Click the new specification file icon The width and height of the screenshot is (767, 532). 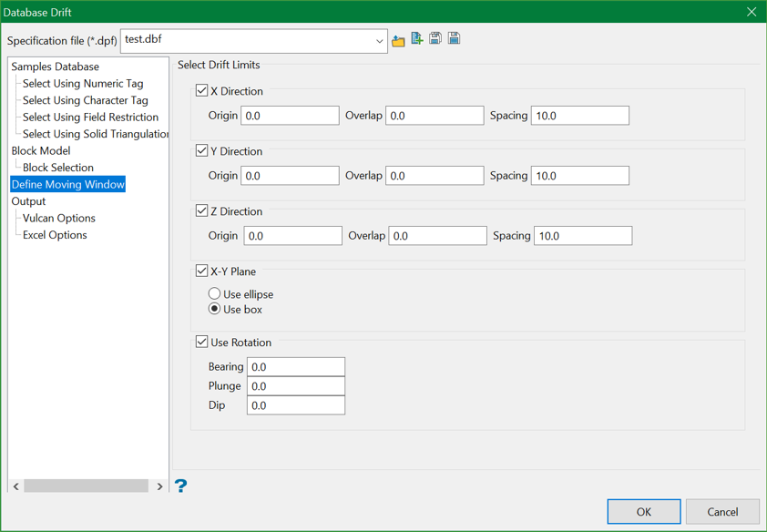point(417,39)
